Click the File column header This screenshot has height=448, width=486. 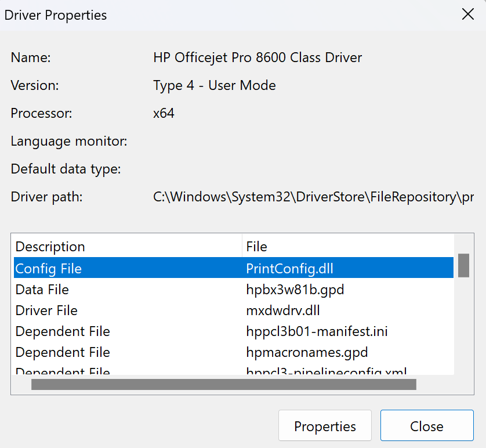pyautogui.click(x=257, y=247)
